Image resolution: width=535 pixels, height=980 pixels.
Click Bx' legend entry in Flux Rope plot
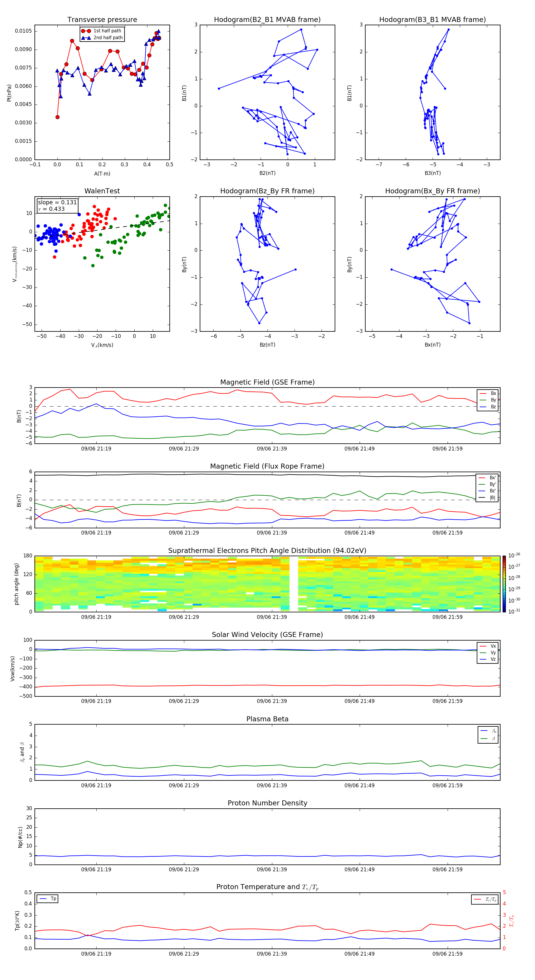point(487,478)
